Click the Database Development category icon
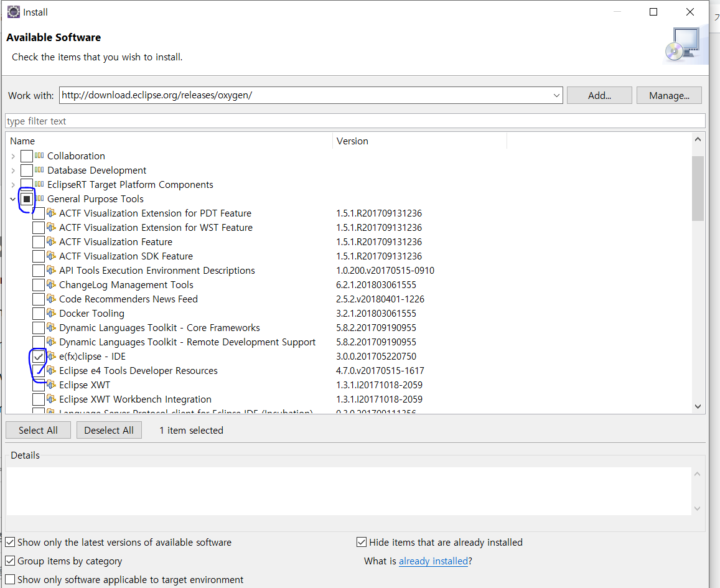The width and height of the screenshot is (720, 588). pyautogui.click(x=39, y=170)
